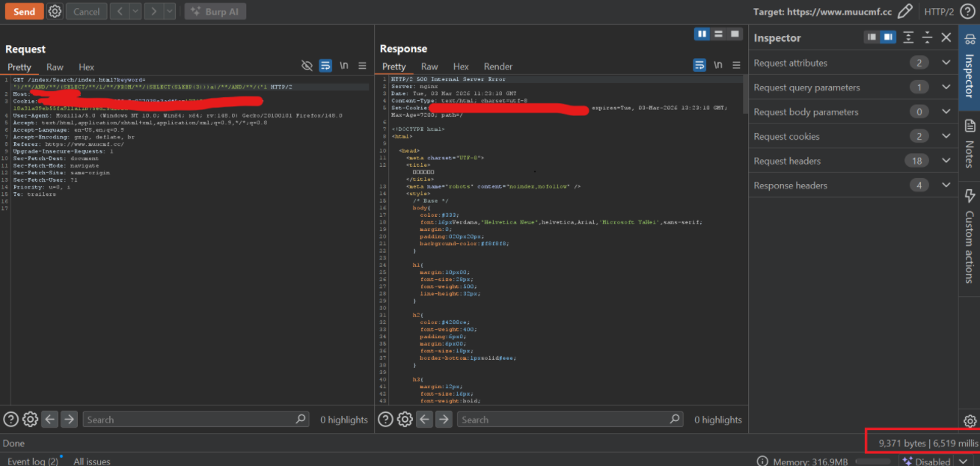
Task: Send the request with the Send button
Action: point(24,11)
